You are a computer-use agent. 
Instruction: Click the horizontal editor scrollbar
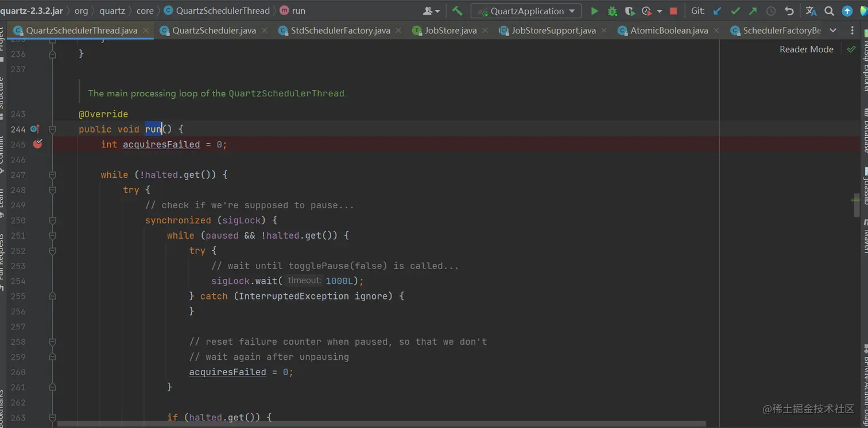(381, 424)
